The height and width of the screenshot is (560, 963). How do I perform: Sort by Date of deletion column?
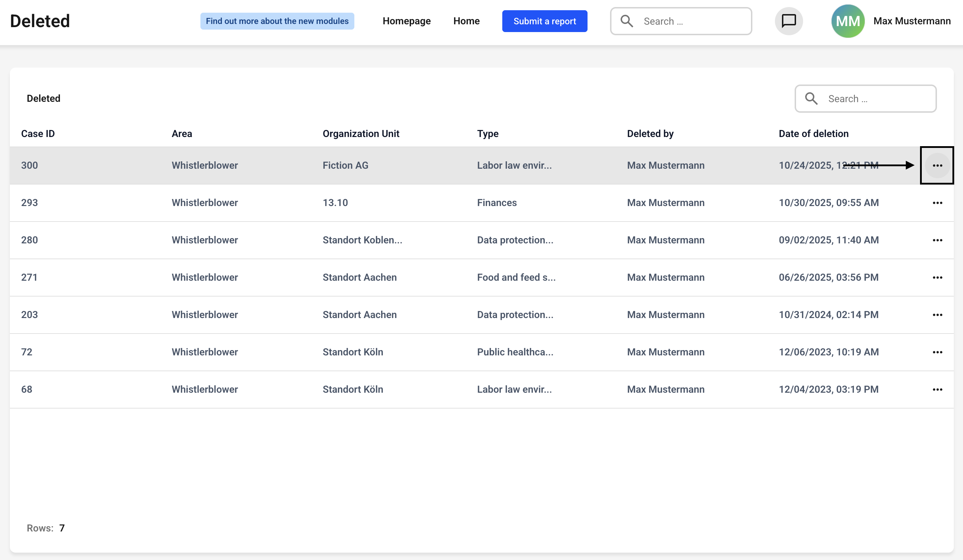pyautogui.click(x=813, y=134)
